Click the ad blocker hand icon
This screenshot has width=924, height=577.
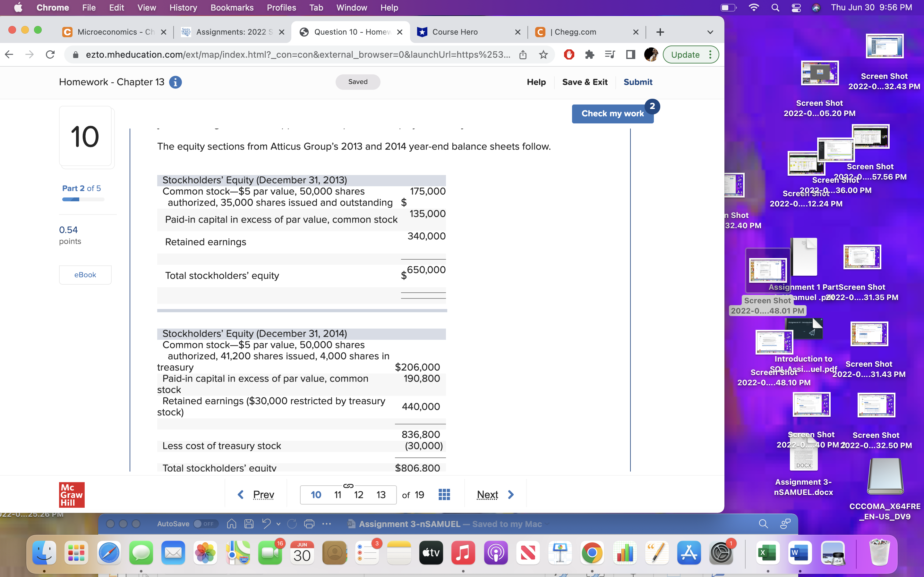pyautogui.click(x=569, y=54)
